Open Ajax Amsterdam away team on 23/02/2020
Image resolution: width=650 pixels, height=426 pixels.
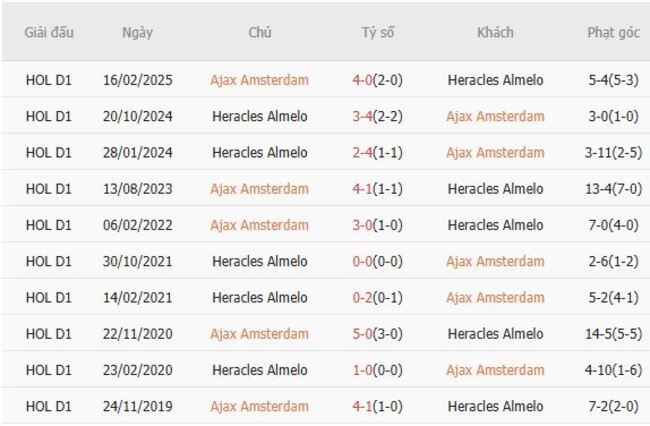click(x=495, y=370)
